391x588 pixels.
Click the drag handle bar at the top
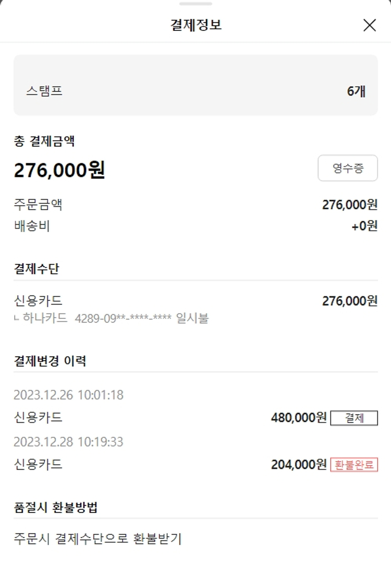(195, 4)
